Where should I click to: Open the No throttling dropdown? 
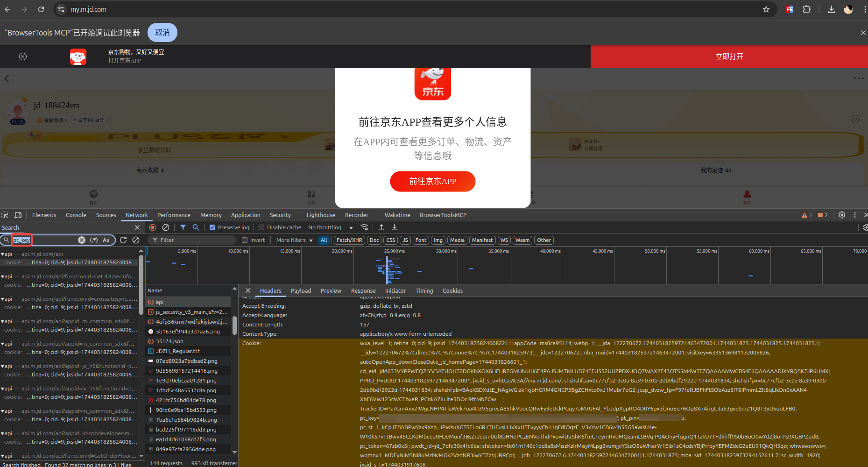click(x=331, y=227)
